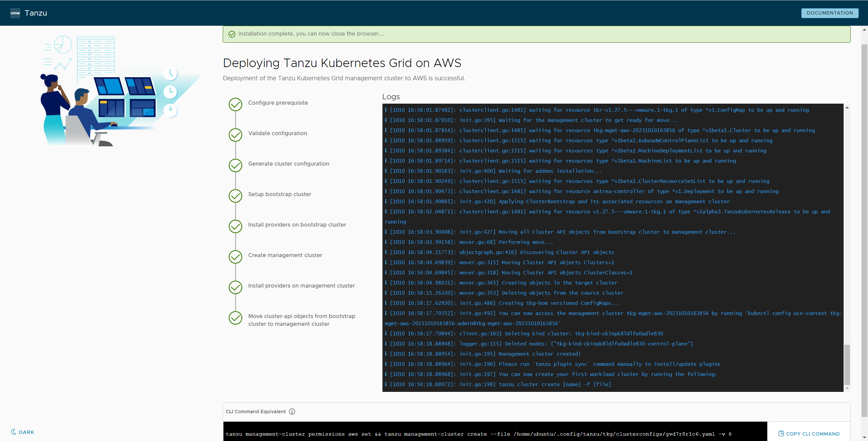Click the Validate configuration checkmark icon

coord(235,135)
